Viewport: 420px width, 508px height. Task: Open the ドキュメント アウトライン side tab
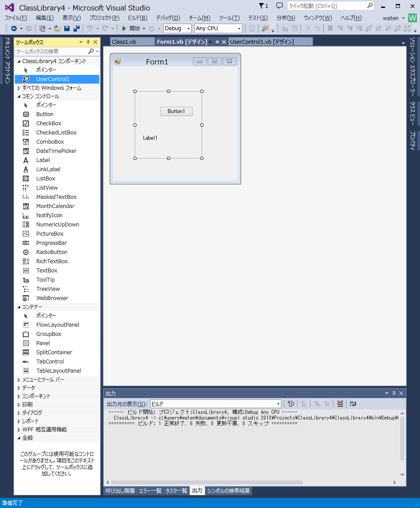7,61
